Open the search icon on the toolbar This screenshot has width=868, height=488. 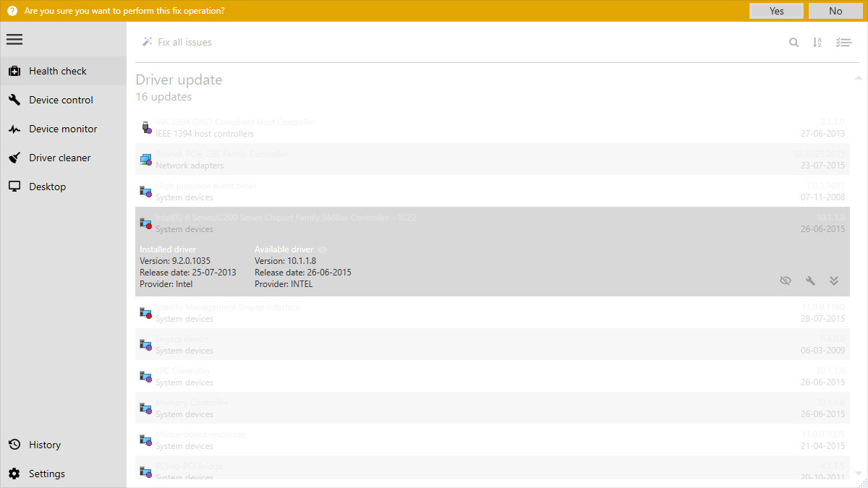click(x=793, y=42)
